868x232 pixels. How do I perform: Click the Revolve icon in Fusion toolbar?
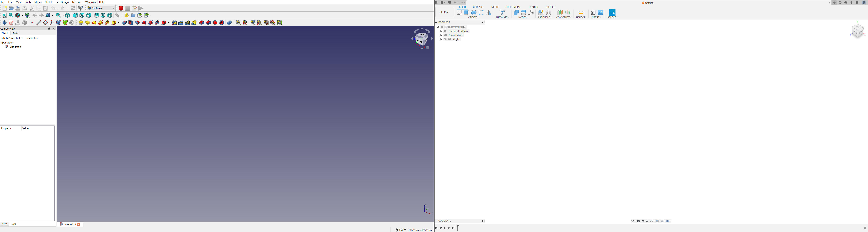pos(474,12)
